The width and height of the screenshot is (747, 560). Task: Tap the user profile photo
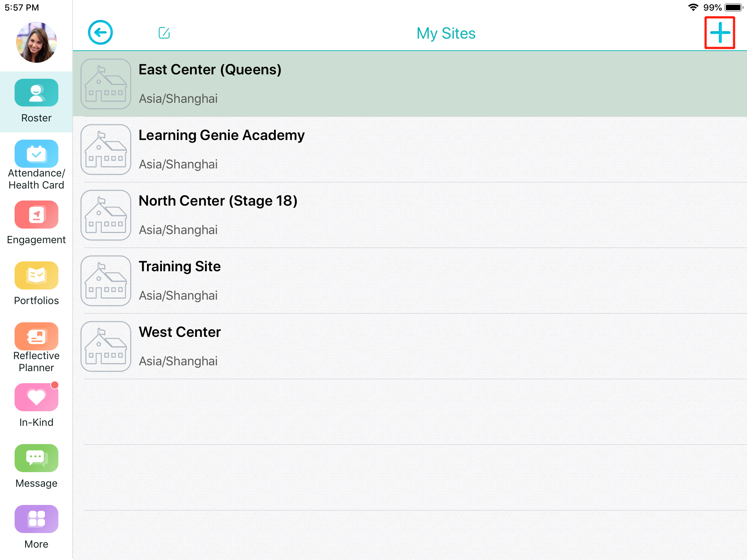coord(36,42)
